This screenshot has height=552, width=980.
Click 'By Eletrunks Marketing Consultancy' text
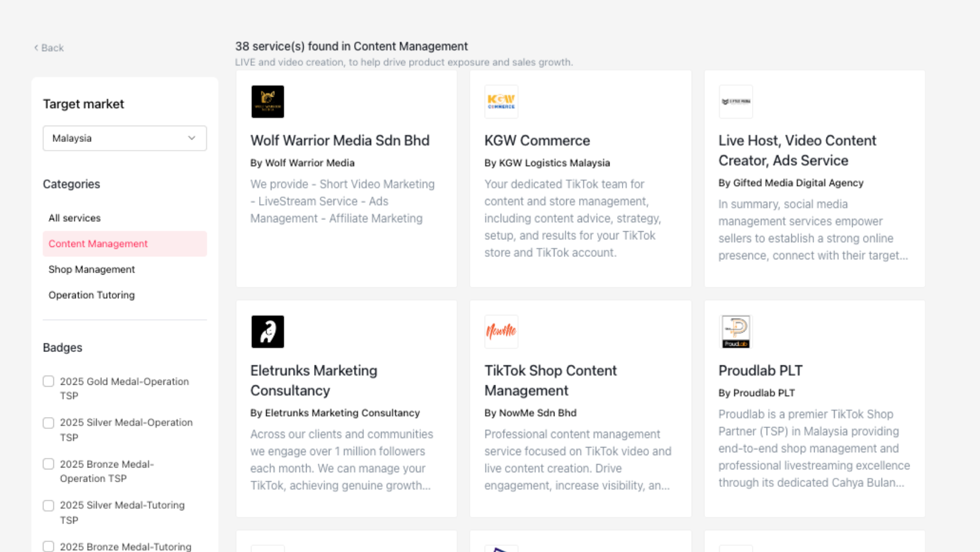[335, 412]
